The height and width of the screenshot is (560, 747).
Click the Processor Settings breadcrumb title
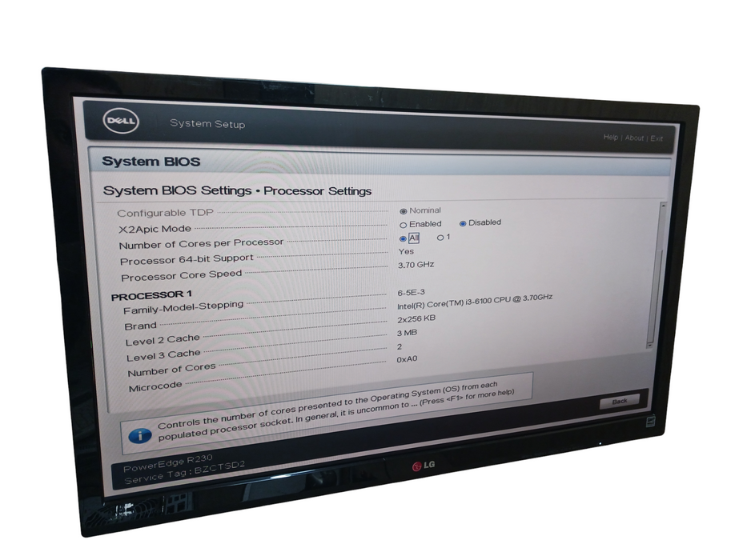point(318,191)
